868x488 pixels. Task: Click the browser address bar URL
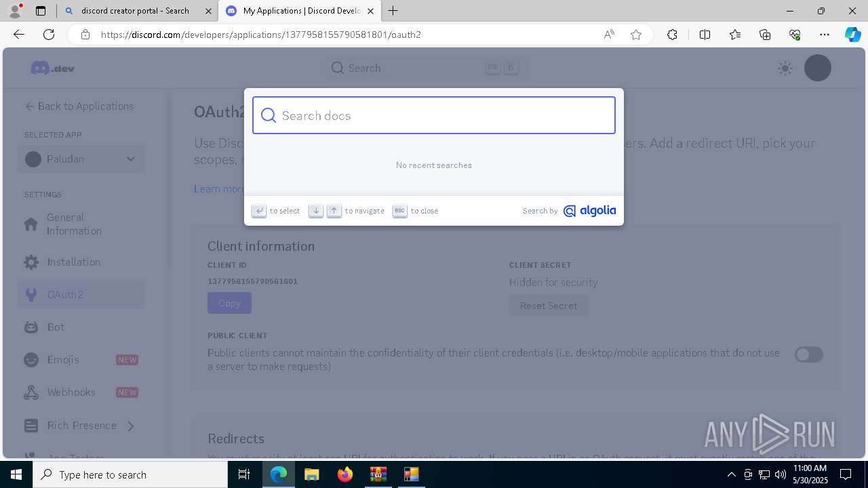point(261,35)
